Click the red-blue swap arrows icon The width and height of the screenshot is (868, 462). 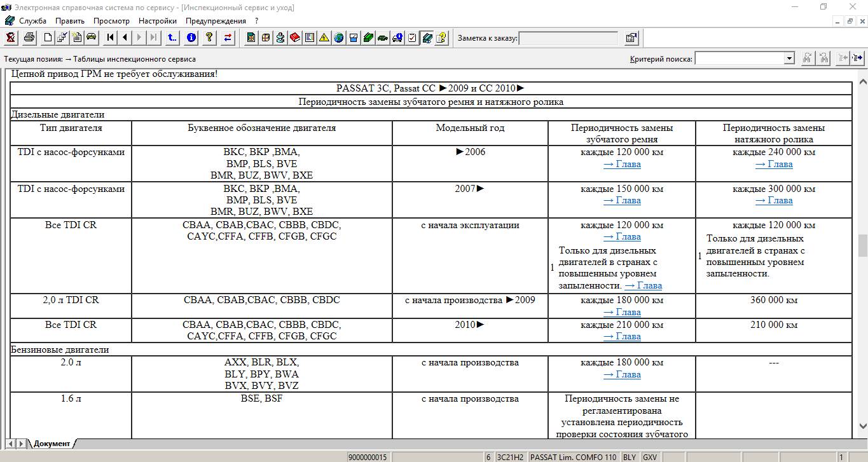(228, 37)
